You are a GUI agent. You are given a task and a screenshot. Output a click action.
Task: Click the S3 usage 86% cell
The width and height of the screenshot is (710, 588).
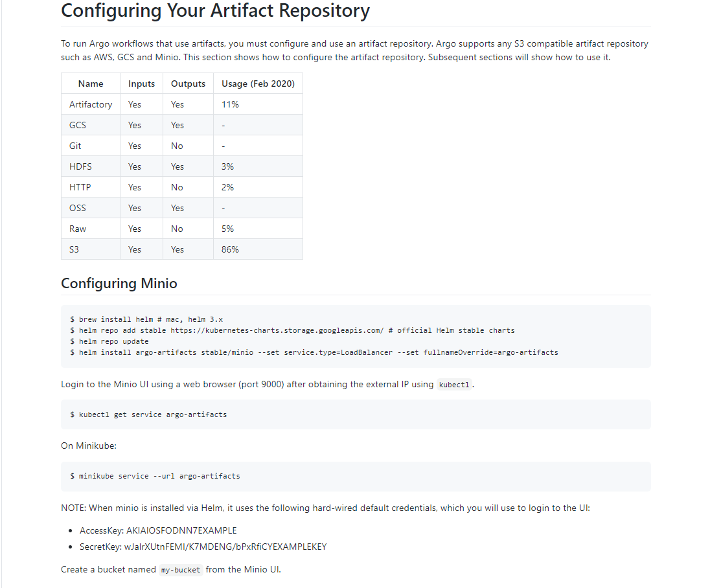tap(258, 249)
